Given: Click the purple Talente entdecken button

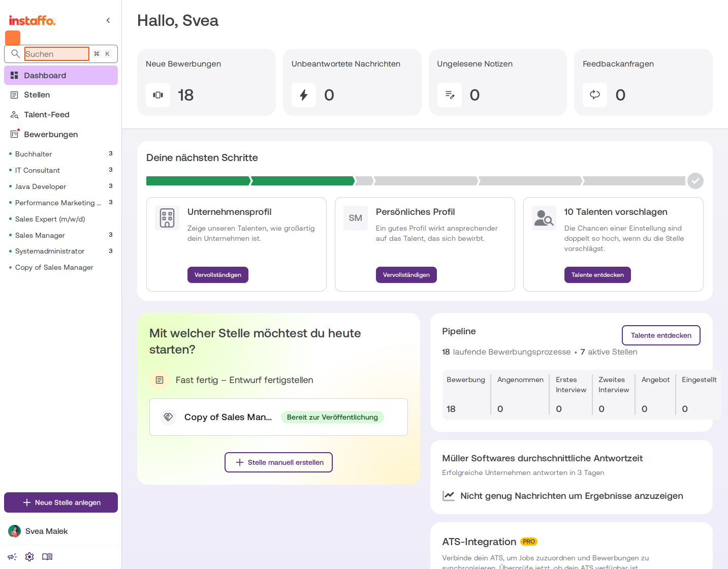Looking at the screenshot, I should pos(597,275).
